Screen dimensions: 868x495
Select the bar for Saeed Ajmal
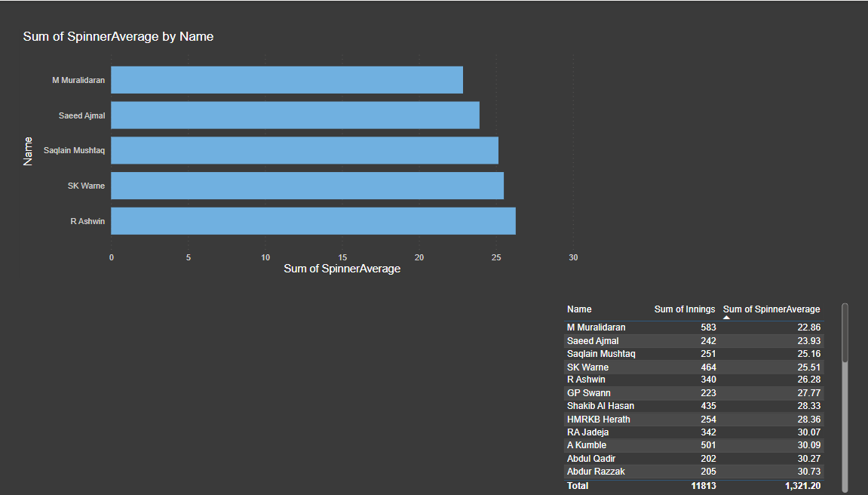[294, 115]
